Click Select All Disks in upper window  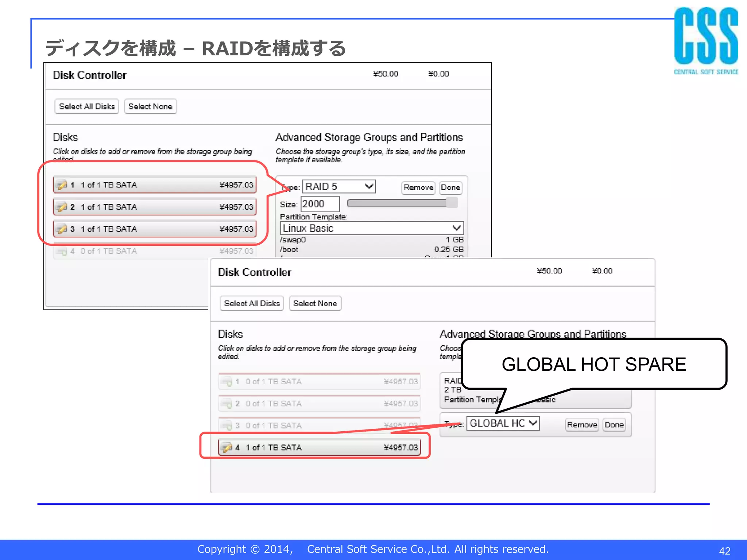click(87, 106)
